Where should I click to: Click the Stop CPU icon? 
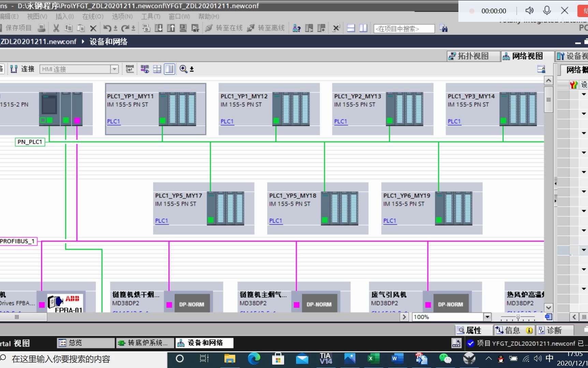click(321, 28)
